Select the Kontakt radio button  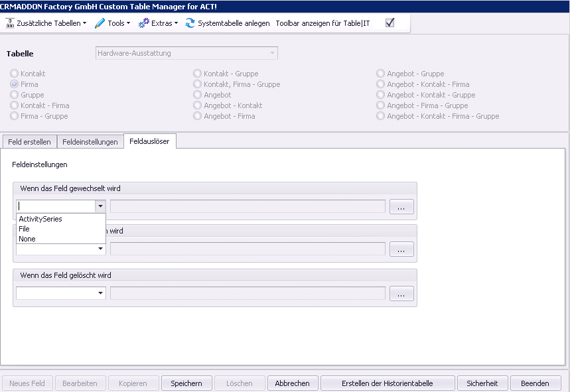14,74
